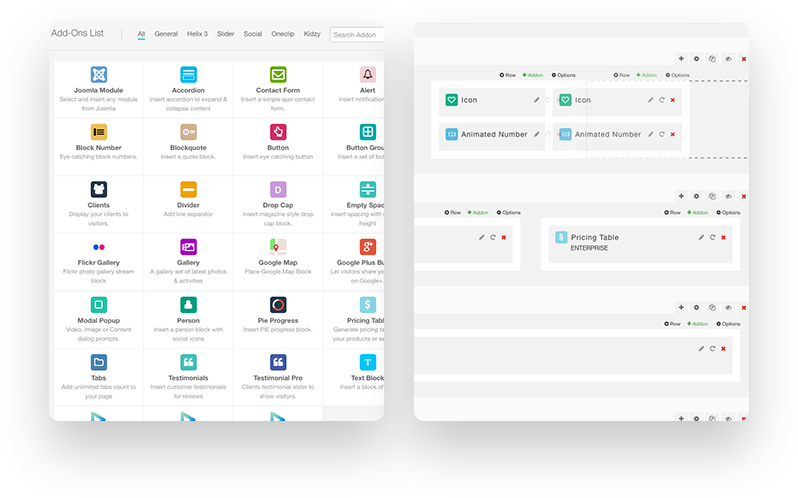Open the Kidzy add-ons tab
The width and height of the screenshot is (798, 498).
(312, 34)
